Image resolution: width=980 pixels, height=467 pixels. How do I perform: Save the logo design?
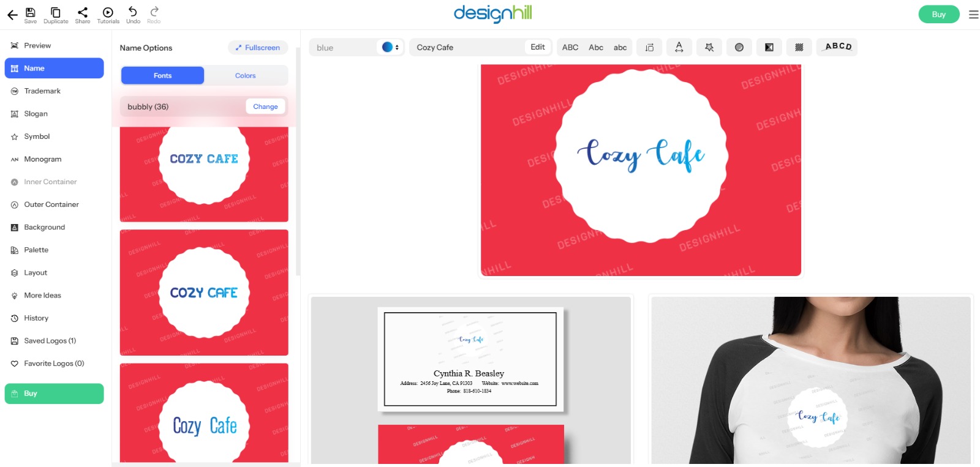click(x=30, y=15)
